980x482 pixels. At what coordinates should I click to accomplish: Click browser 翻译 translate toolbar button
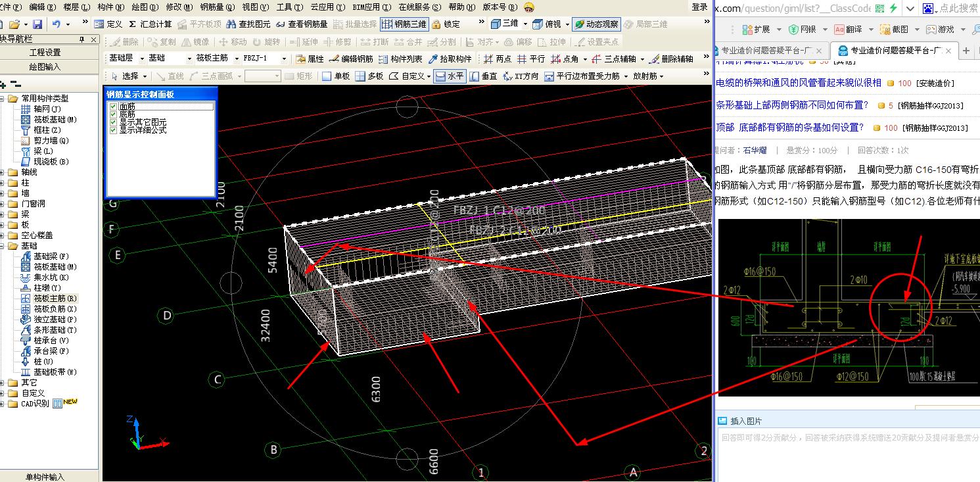(x=848, y=30)
